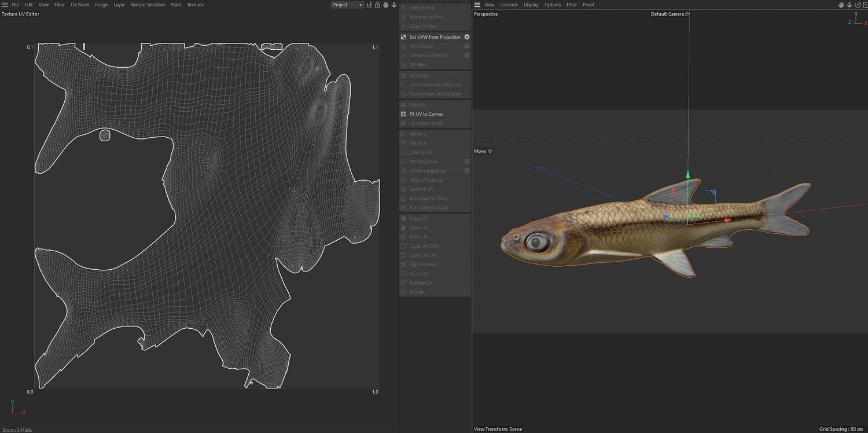Select the pan hand icon in UV editor
Viewport: 868px width, 433px height.
point(385,5)
